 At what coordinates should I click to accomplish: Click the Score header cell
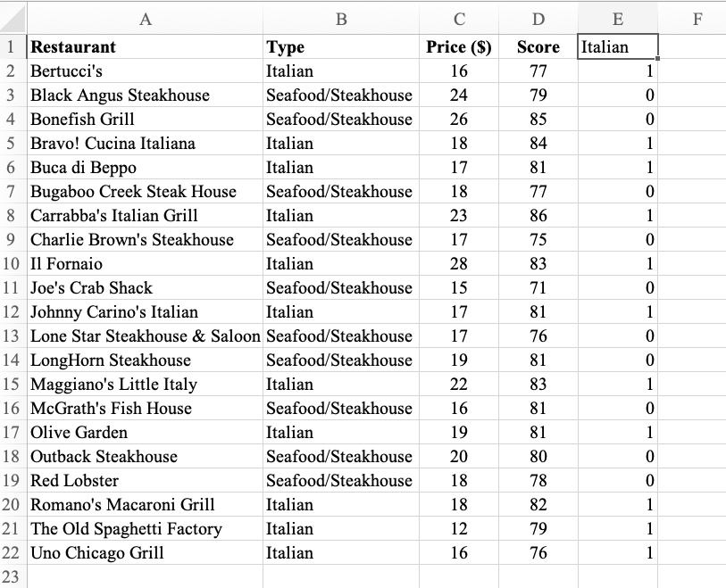(538, 47)
